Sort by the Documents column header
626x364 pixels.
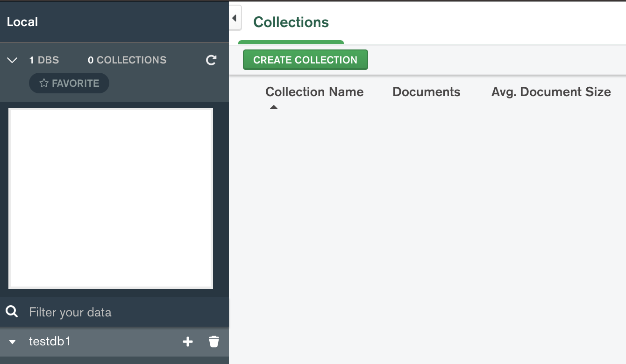(x=426, y=92)
